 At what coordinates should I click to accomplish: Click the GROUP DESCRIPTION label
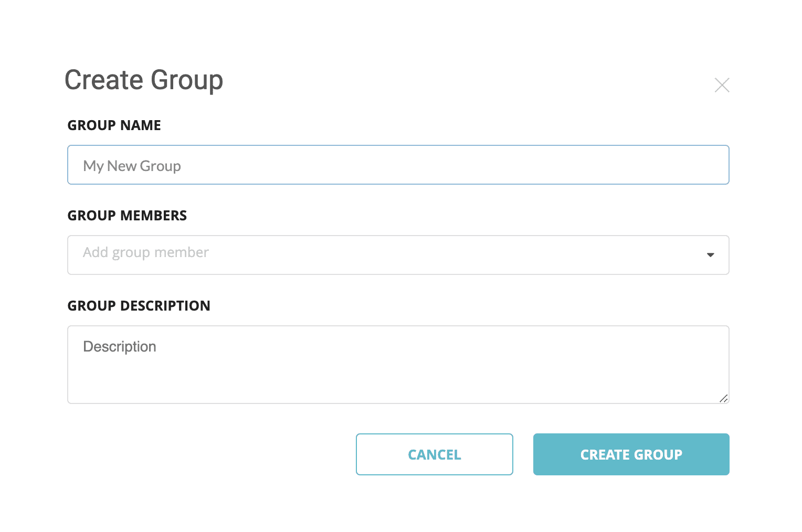click(139, 306)
